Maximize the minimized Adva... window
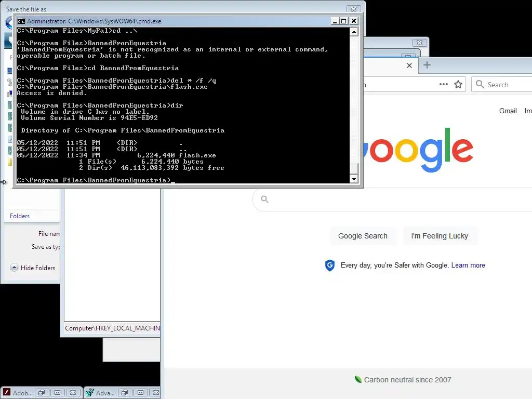Screen dimensions: 532x399 pyautogui.click(x=140, y=393)
